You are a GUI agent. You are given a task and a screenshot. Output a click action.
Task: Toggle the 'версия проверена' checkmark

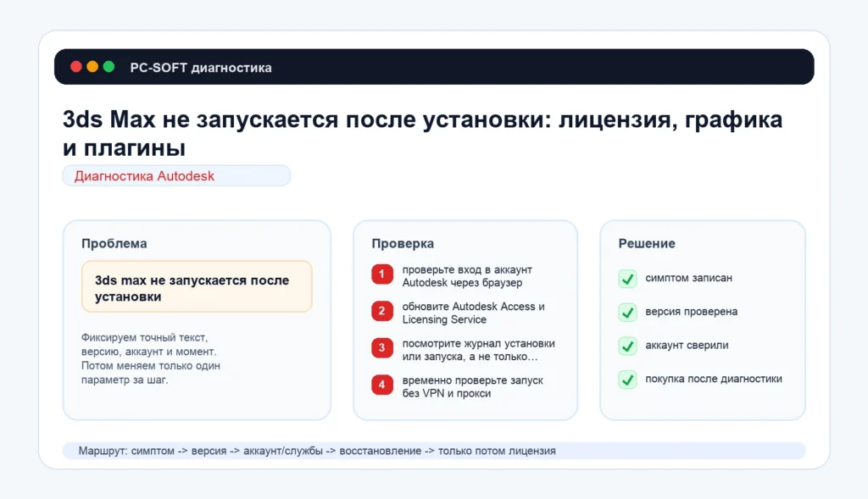coord(627,312)
